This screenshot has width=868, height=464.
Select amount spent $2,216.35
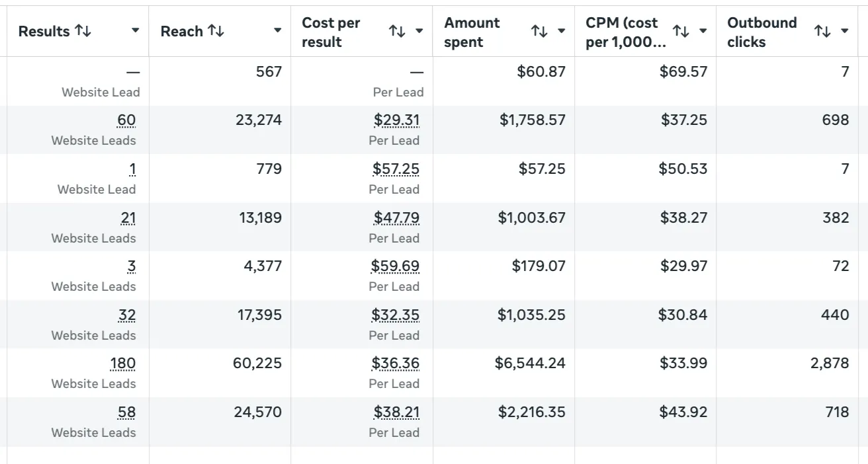click(x=532, y=412)
